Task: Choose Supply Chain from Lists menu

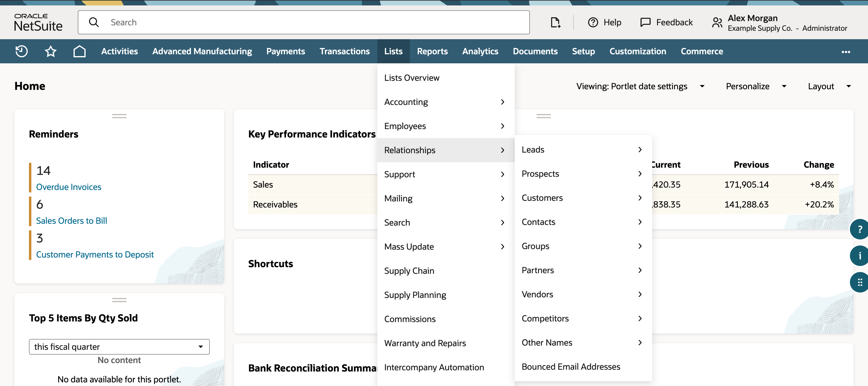Action: [x=446, y=271]
